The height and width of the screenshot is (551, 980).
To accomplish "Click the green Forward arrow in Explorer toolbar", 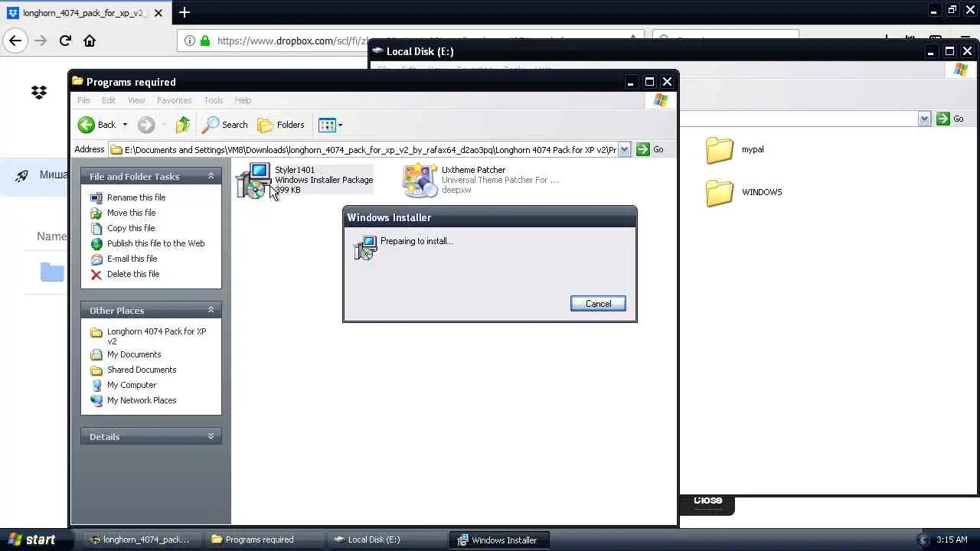I will (x=146, y=125).
